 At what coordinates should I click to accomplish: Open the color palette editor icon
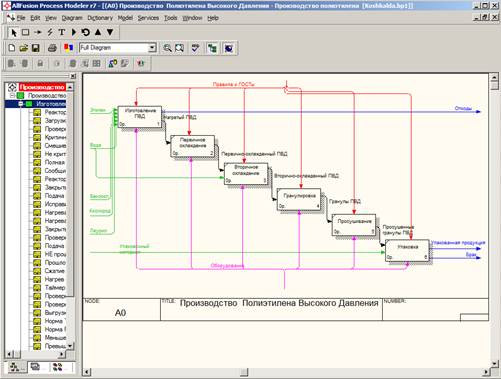tap(69, 48)
